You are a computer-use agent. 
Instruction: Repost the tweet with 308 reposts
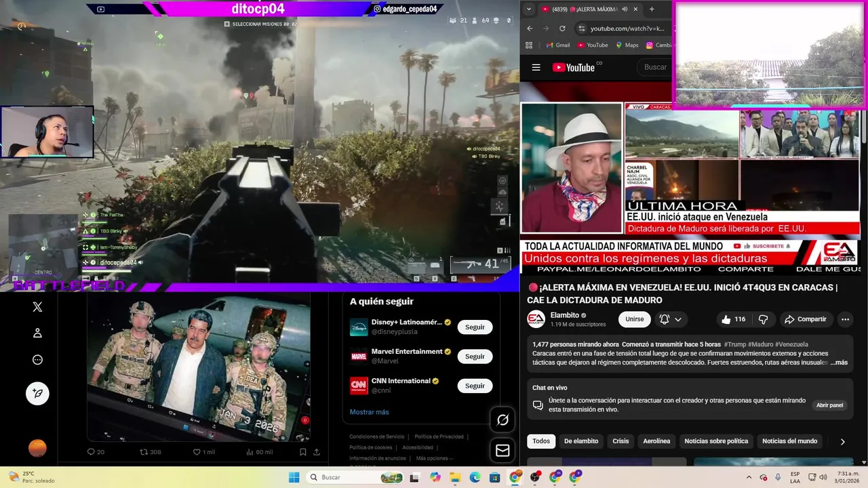coord(150,452)
